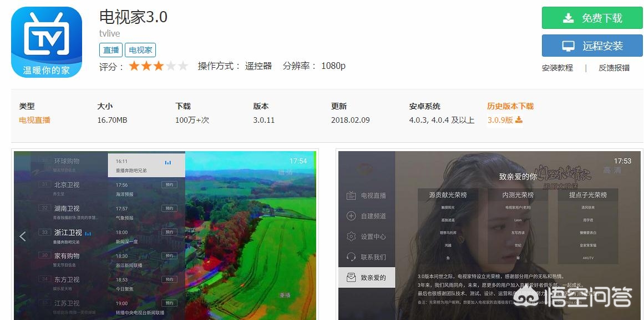
Task: Click the tvlive subtitle text
Action: point(110,33)
